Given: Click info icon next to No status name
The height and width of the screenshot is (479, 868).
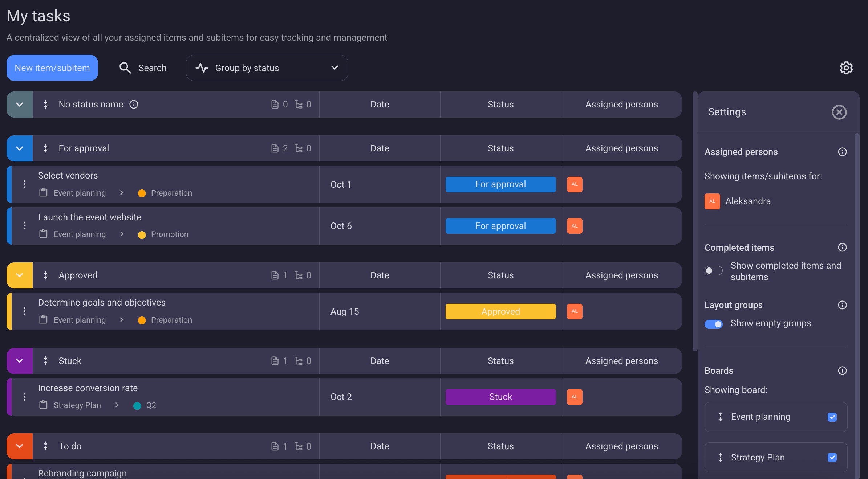Looking at the screenshot, I should (134, 105).
